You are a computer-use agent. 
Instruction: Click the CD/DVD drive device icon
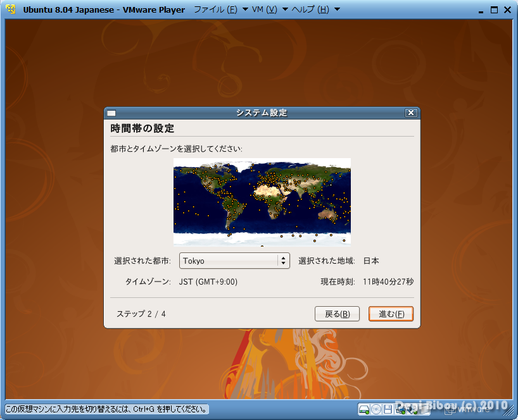(376, 409)
